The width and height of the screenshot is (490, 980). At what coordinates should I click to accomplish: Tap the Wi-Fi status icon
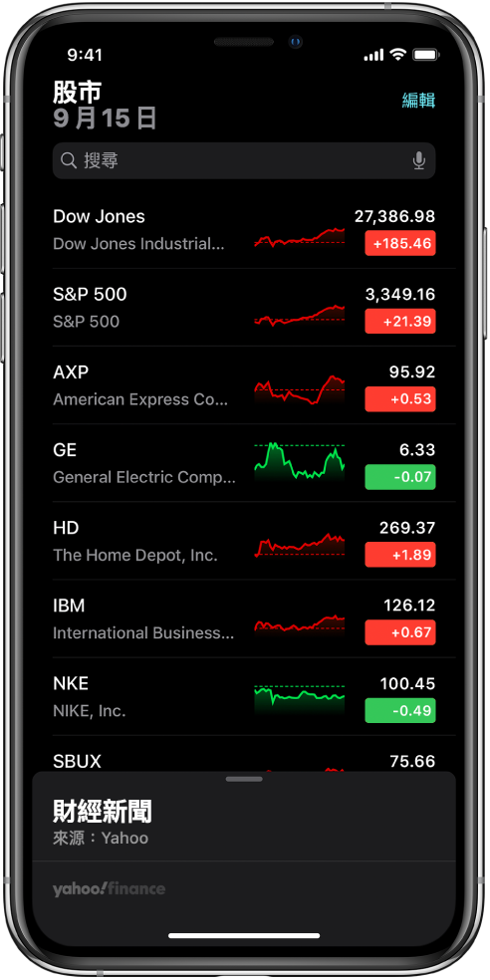point(397,55)
